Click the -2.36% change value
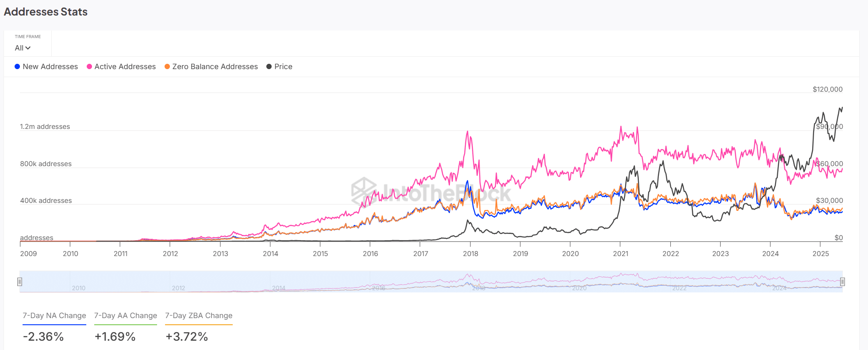868x350 pixels. (43, 337)
